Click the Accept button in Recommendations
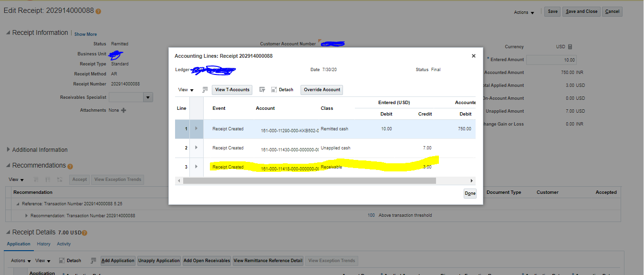This screenshot has height=275, width=644. tap(80, 180)
